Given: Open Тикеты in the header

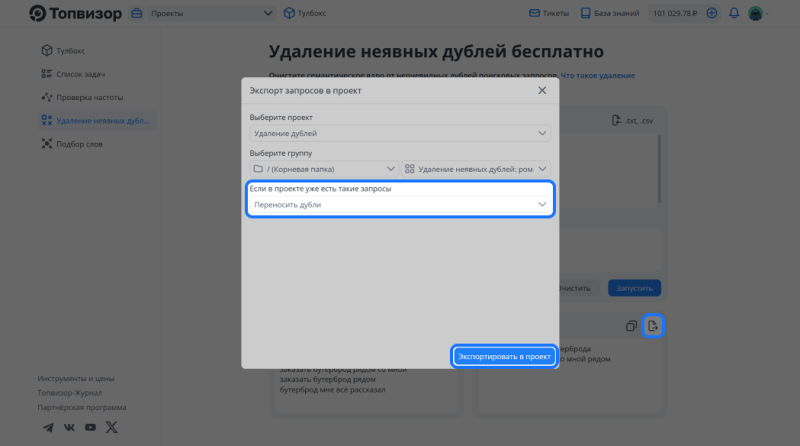Looking at the screenshot, I should [549, 13].
